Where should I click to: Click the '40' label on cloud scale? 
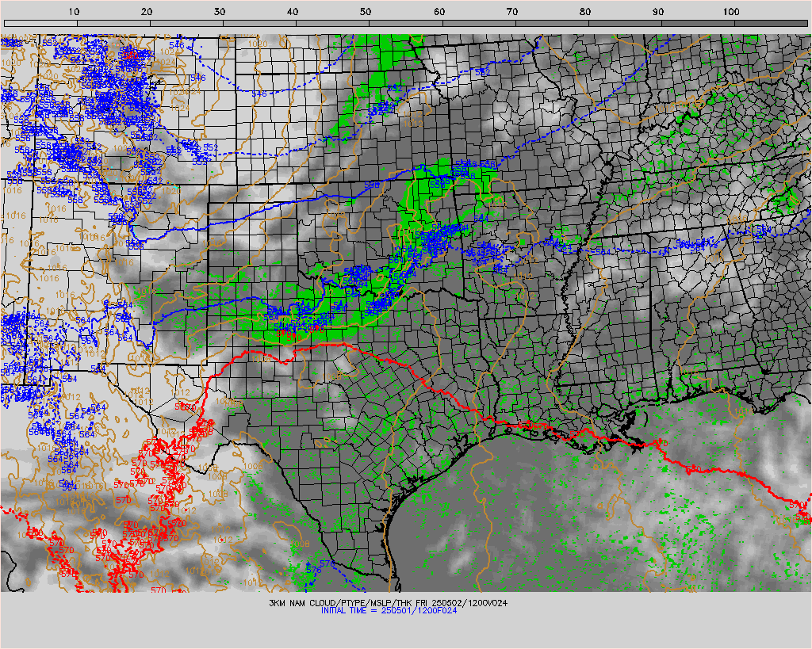tap(293, 12)
